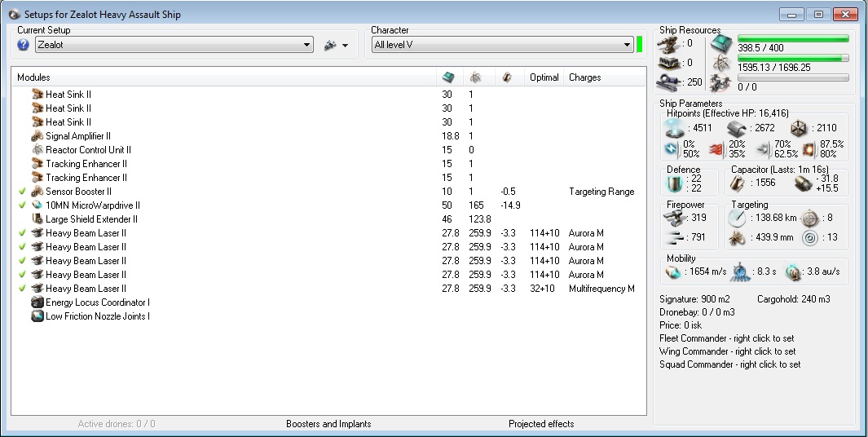Open the Character dropdown showing All level V

point(502,45)
